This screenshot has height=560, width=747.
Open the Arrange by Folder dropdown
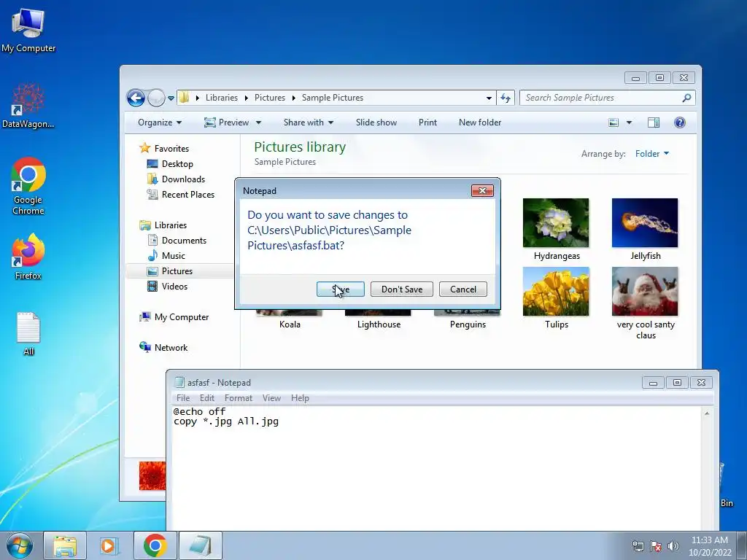click(651, 154)
